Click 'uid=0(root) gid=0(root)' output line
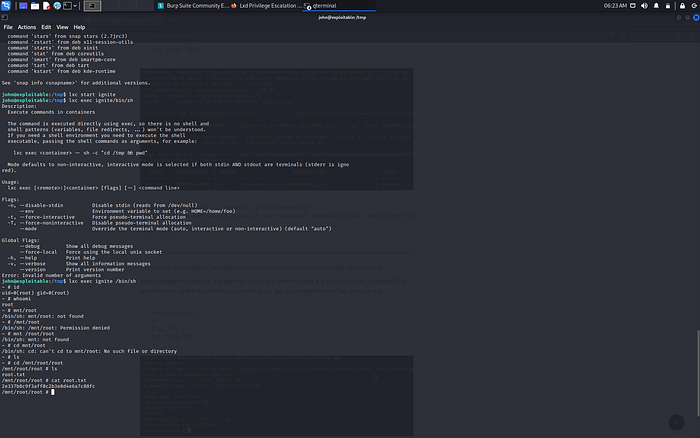Screen dimensions: 700x438 click(35, 293)
